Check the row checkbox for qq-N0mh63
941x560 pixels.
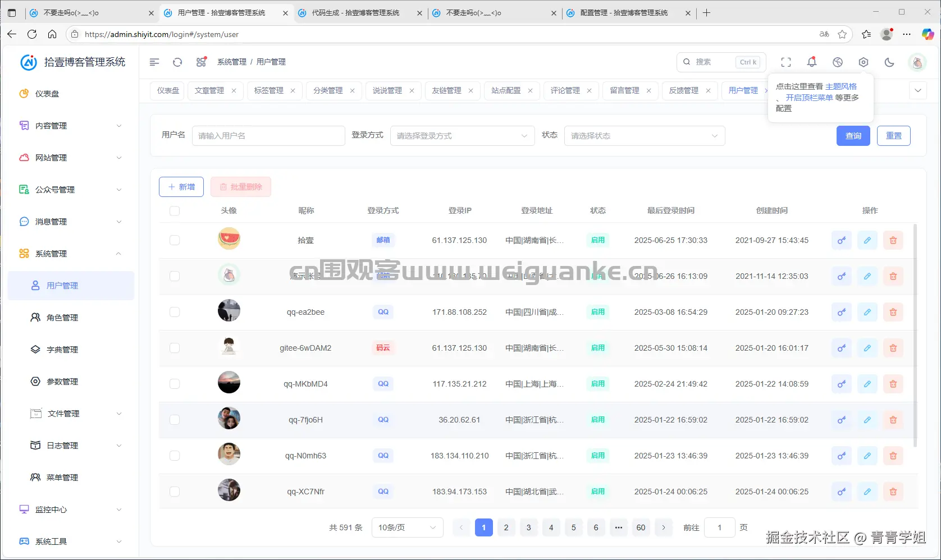[x=175, y=456]
